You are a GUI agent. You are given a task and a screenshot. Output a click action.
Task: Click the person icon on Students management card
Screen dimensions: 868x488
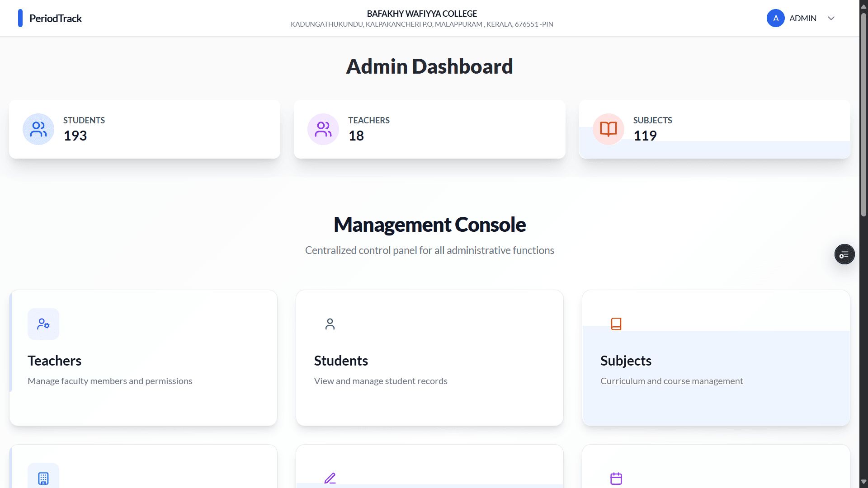click(330, 324)
